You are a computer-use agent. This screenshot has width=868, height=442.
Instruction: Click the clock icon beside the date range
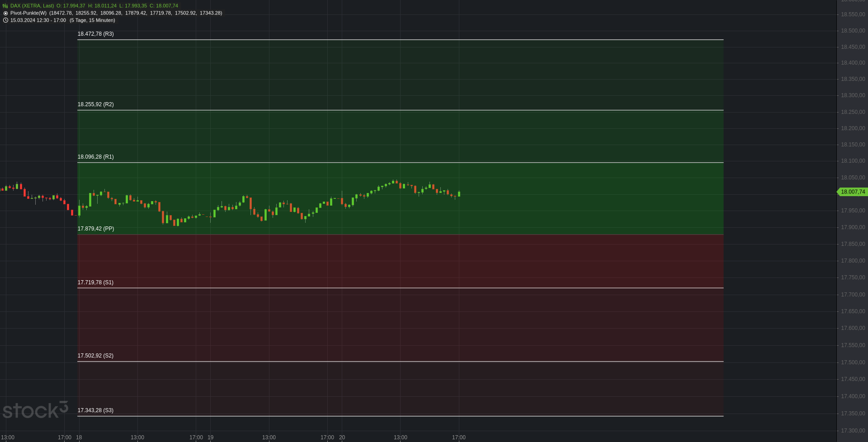pyautogui.click(x=5, y=20)
